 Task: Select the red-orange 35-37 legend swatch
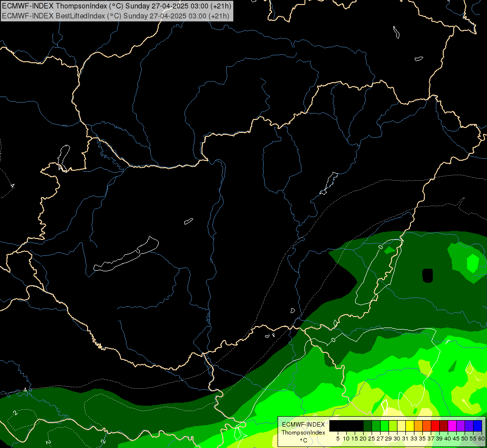427,426
